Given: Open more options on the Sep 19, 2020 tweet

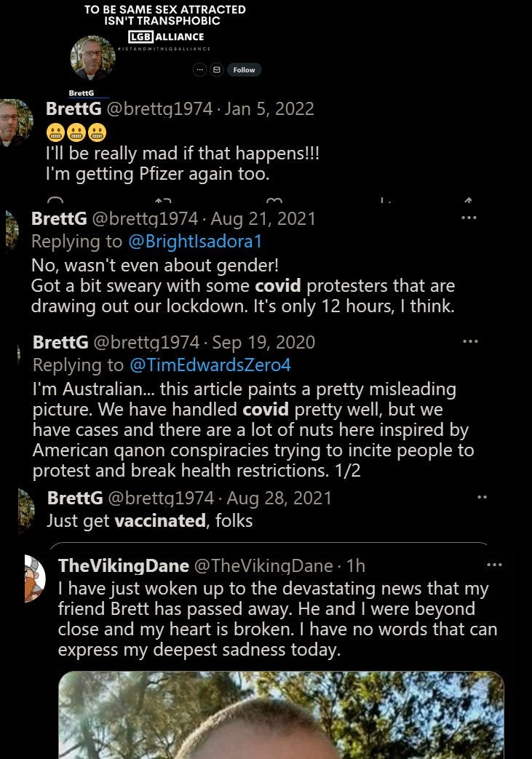Looking at the screenshot, I should point(470,342).
